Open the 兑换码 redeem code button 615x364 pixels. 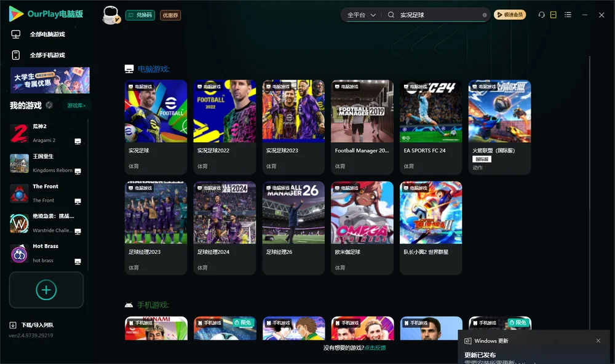coord(140,15)
